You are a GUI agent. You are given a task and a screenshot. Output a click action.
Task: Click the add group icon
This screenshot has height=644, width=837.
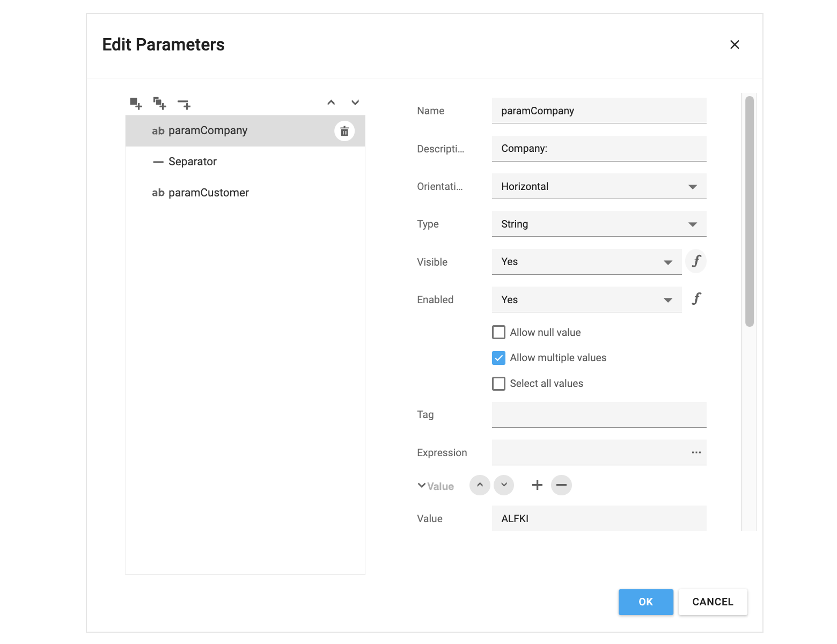pos(160,103)
